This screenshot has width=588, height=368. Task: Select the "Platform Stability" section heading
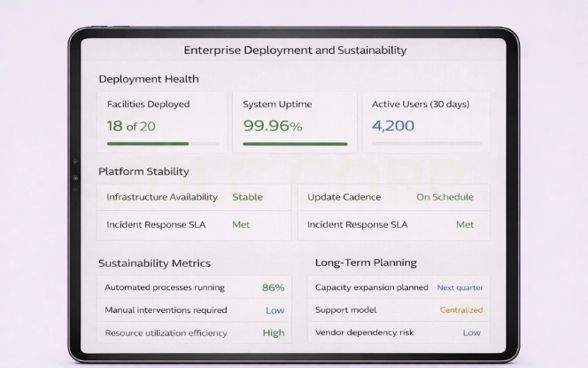143,172
